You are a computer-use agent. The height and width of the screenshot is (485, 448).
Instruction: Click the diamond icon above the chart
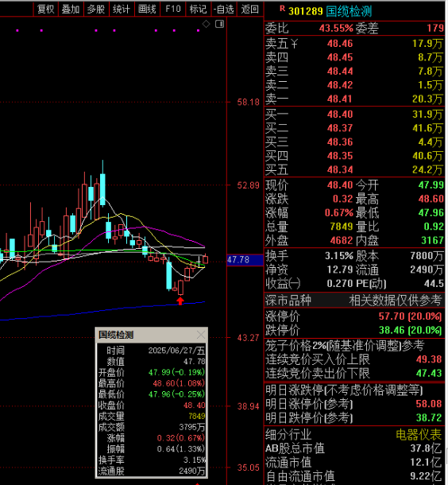point(206,24)
